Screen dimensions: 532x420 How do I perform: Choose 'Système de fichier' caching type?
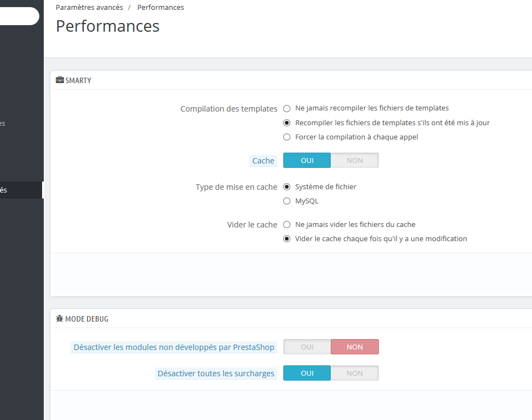(287, 187)
